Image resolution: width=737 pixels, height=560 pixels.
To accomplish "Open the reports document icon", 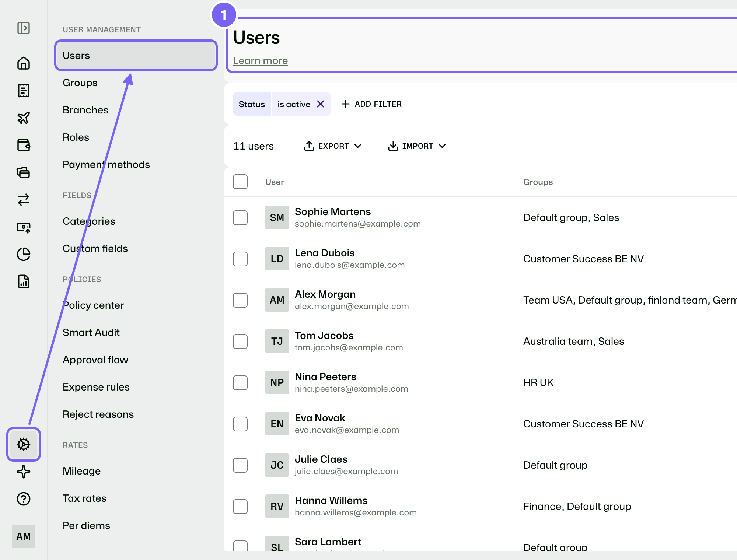I will click(x=24, y=281).
